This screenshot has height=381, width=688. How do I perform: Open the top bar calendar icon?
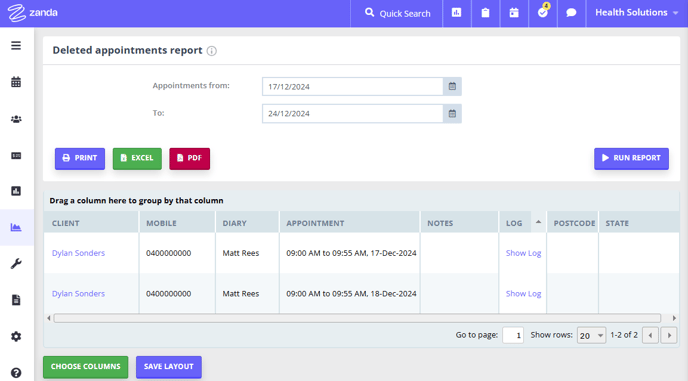(514, 13)
